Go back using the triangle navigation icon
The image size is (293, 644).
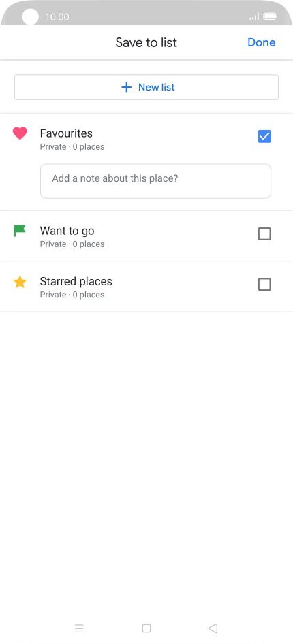[213, 628]
